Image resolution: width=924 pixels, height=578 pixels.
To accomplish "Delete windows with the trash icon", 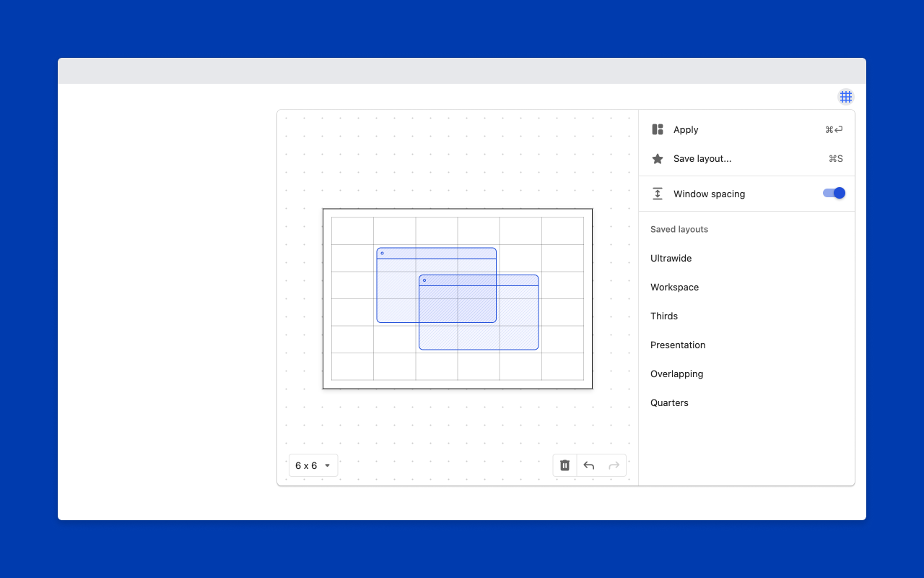I will (x=565, y=465).
